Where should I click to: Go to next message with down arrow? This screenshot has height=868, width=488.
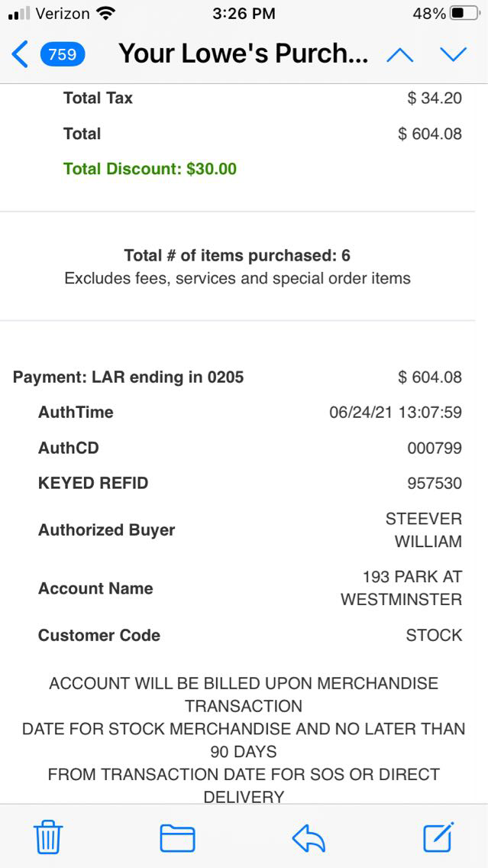point(453,54)
